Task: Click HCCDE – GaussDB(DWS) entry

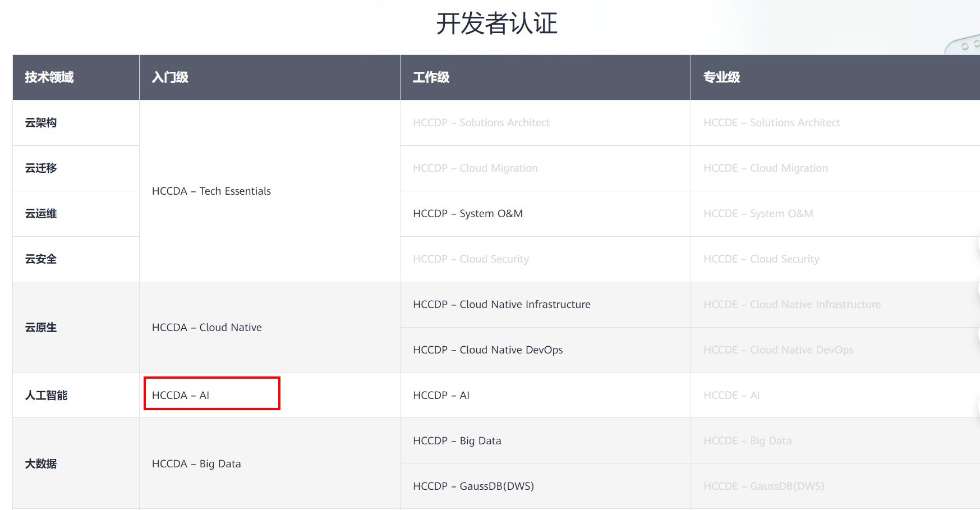Action: click(x=764, y=486)
